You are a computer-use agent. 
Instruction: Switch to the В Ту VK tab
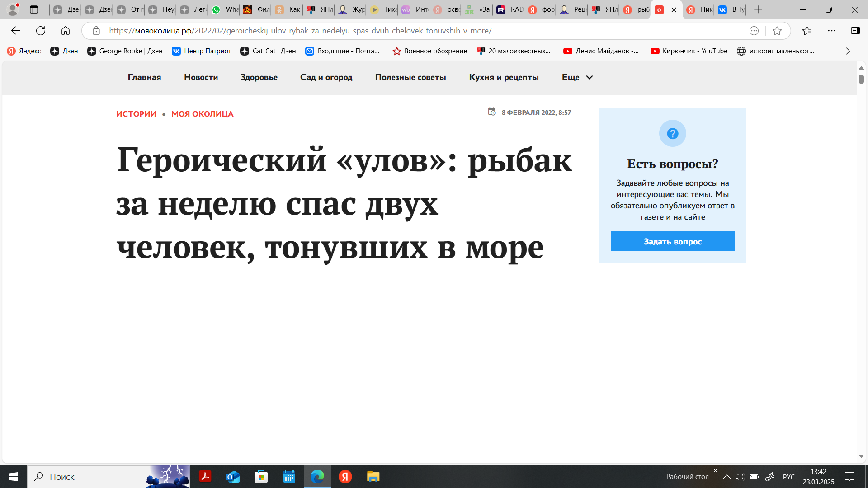731,9
